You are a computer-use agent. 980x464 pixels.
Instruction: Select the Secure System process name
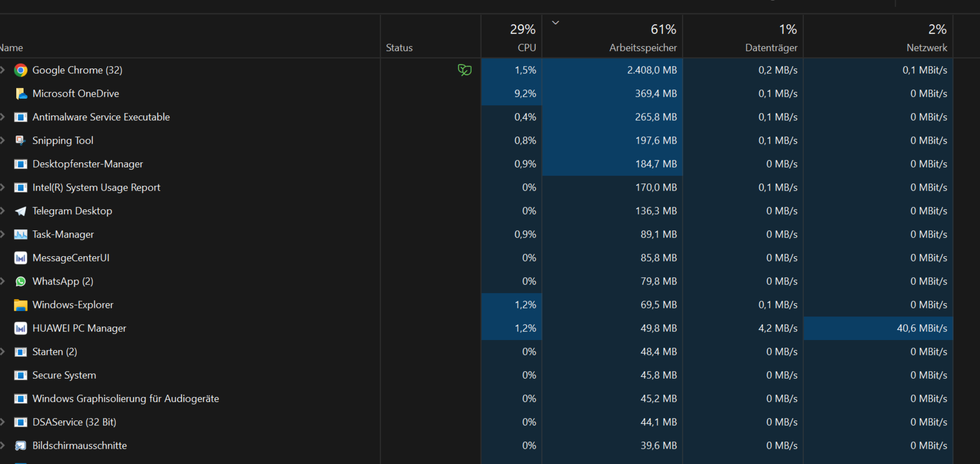click(x=64, y=375)
